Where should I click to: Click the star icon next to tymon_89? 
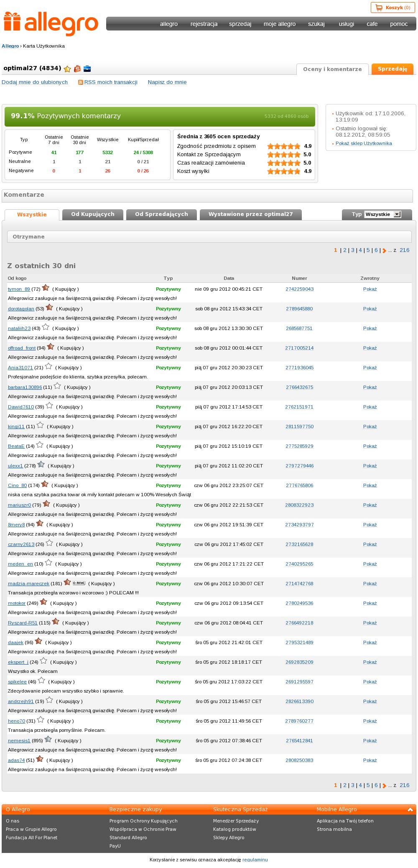pyautogui.click(x=46, y=288)
